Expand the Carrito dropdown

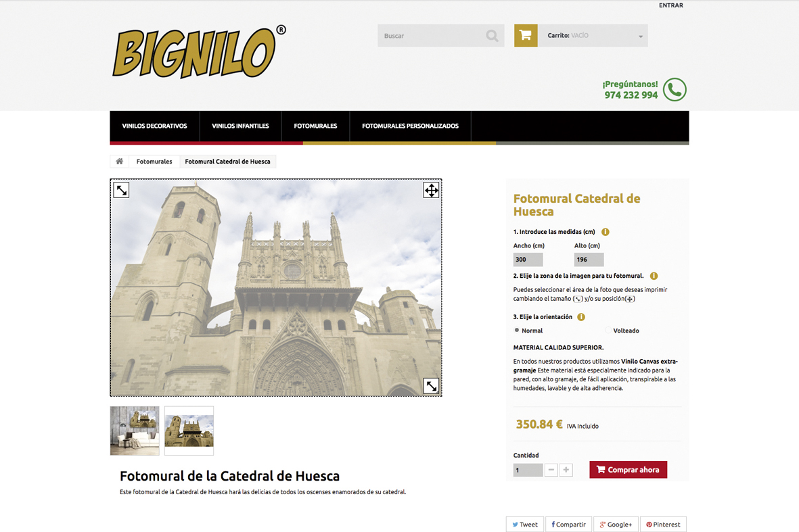click(640, 37)
